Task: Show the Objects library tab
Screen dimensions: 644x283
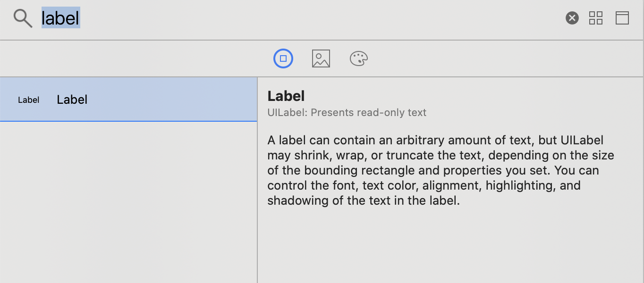Action: click(283, 59)
